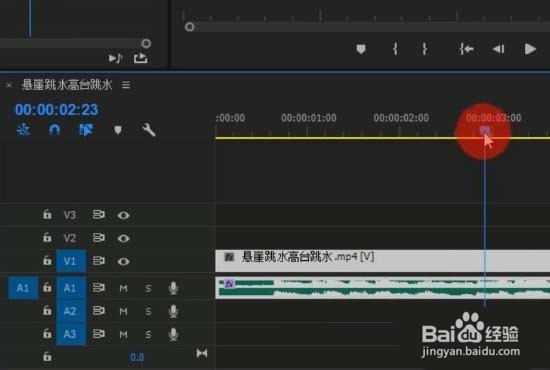
Task: Select the 悬崖跳水高台跳水 sequence tab
Action: pos(67,85)
